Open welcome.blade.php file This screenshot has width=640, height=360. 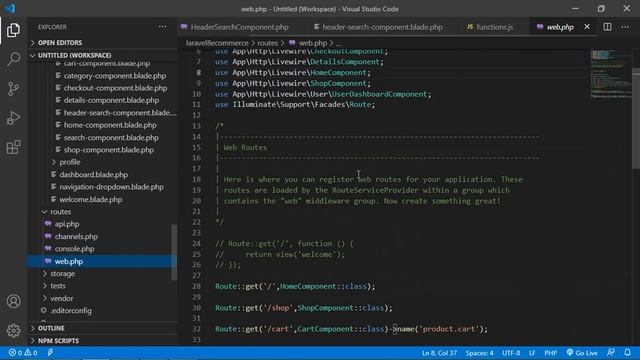tap(91, 200)
